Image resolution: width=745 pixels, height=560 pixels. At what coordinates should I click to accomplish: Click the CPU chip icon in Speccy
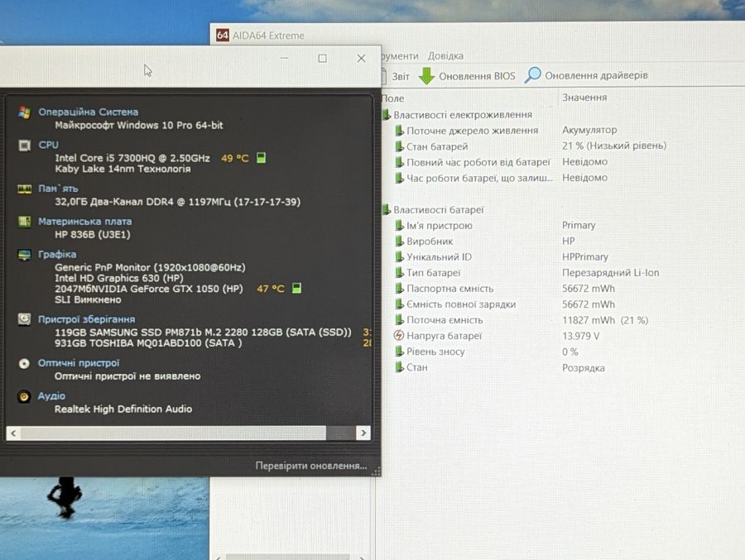pos(24,146)
